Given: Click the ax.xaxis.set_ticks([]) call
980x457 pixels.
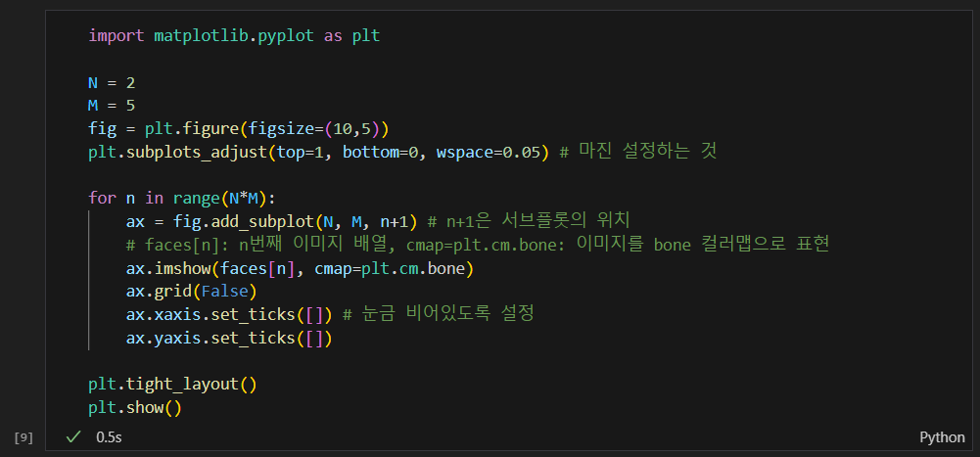Looking at the screenshot, I should point(229,315).
